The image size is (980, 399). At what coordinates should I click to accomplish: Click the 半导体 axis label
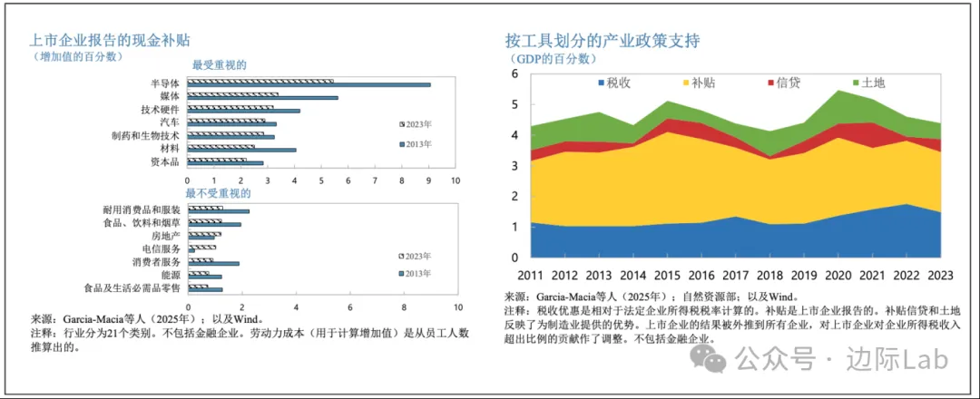(x=166, y=83)
